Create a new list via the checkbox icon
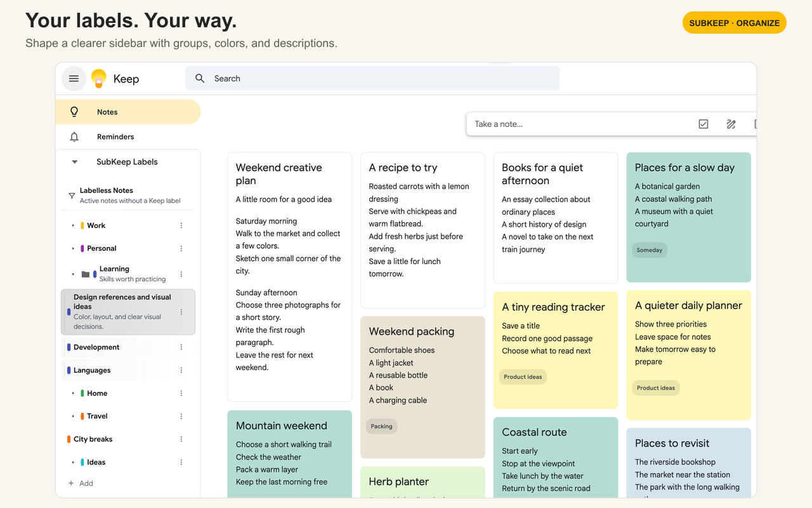This screenshot has width=812, height=508. click(703, 124)
